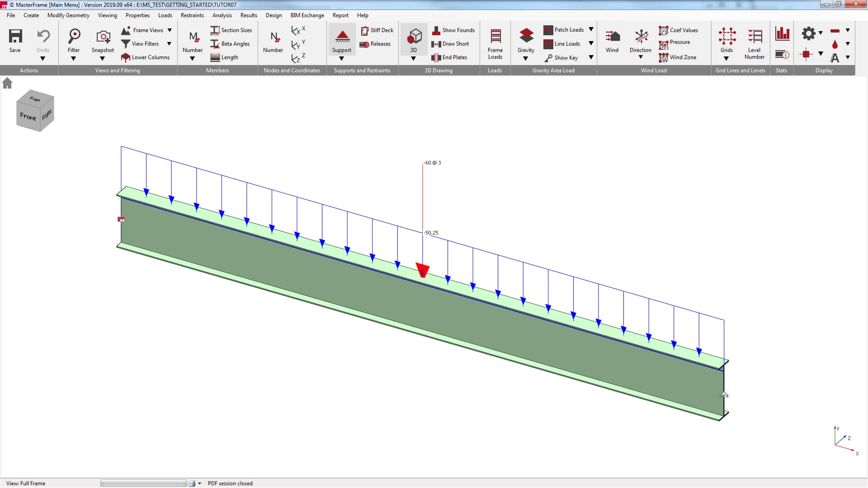Open the Wind Zone tool

point(678,57)
